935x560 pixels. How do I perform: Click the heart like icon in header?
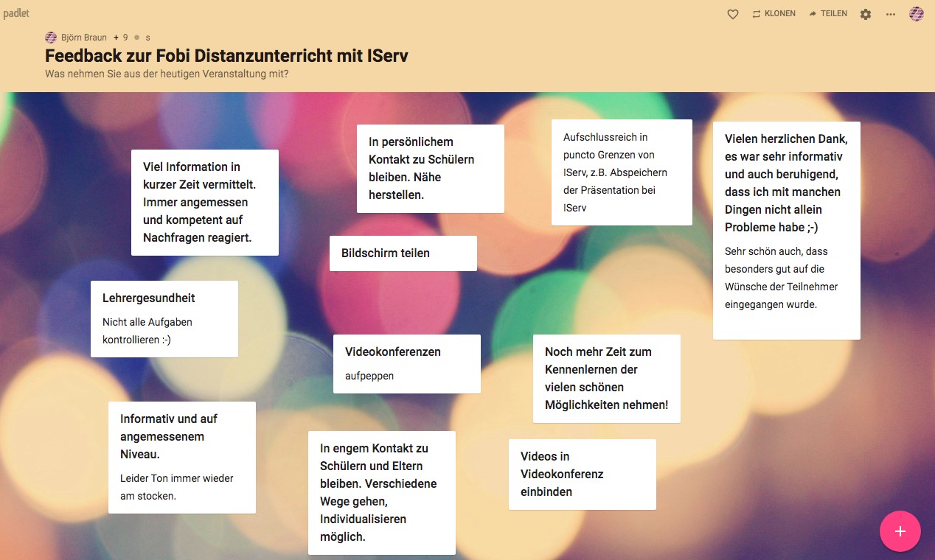(733, 14)
